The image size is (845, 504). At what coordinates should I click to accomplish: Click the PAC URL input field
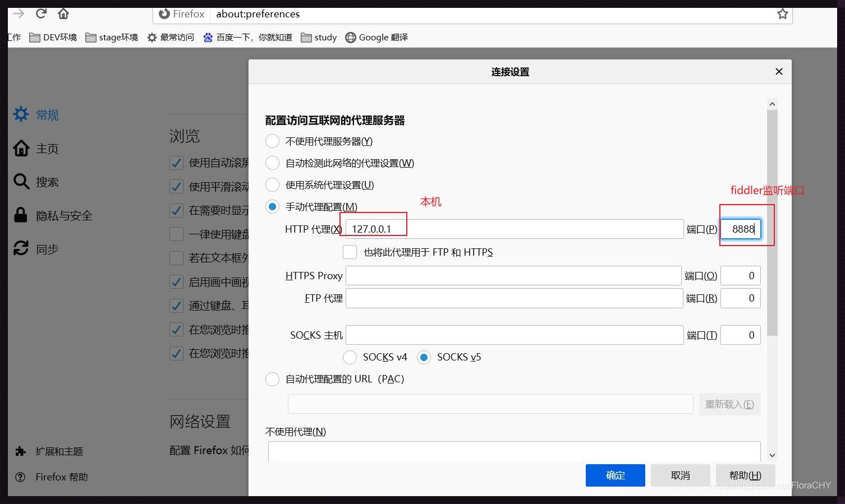[x=490, y=404]
